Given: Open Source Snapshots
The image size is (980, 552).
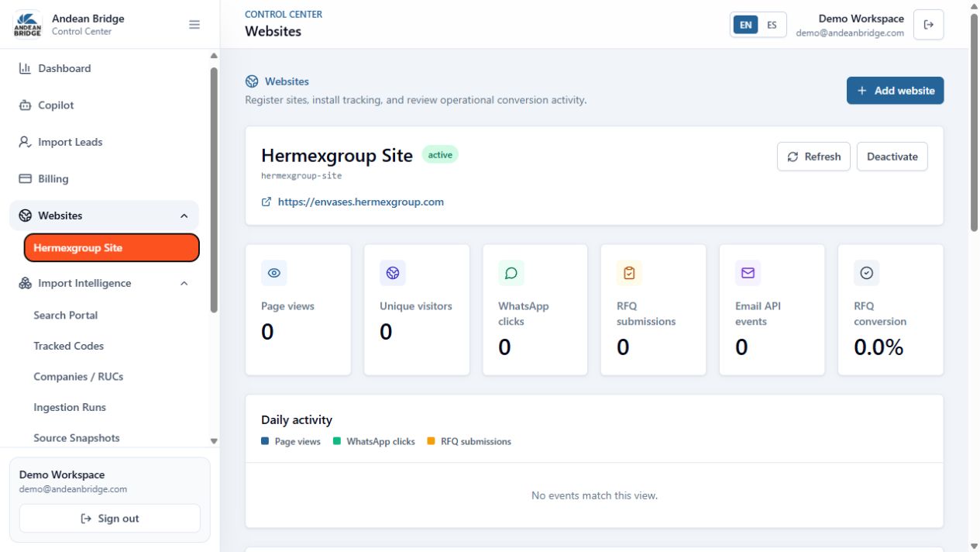Looking at the screenshot, I should click(x=77, y=438).
